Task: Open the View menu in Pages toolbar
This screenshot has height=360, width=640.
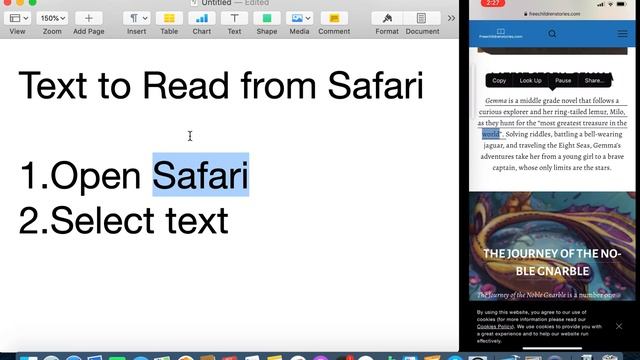Action: tap(18, 18)
